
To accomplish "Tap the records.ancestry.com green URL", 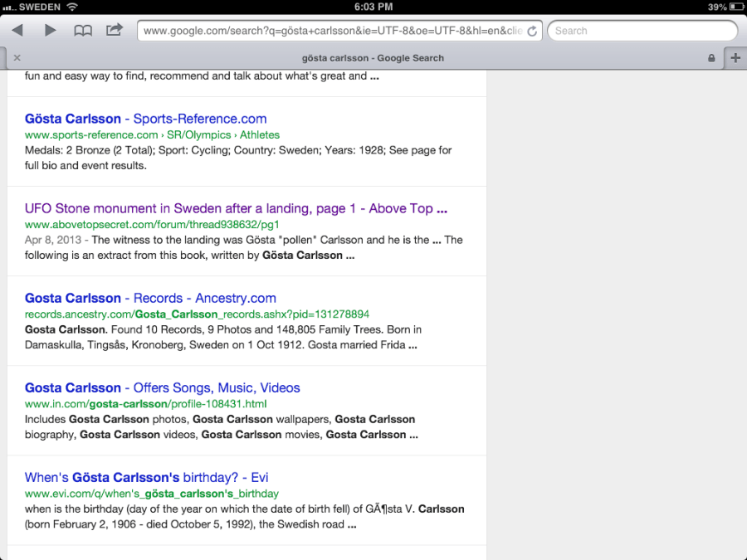I will tap(197, 314).
